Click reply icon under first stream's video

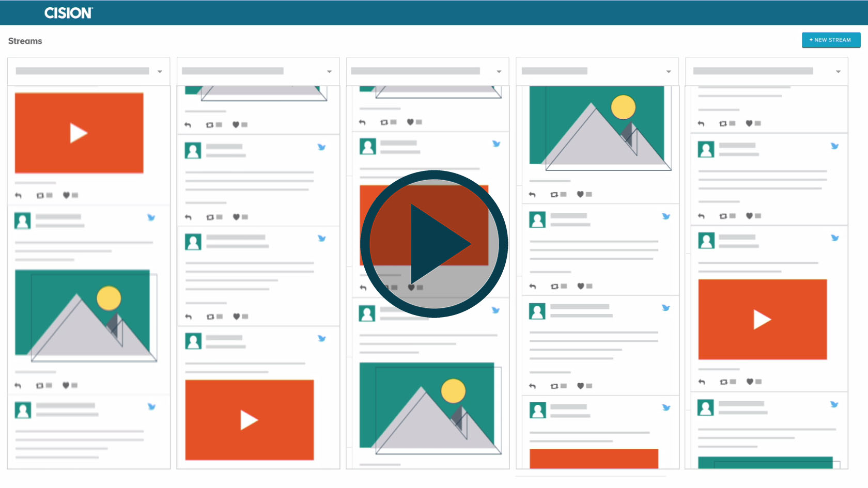pos(19,195)
